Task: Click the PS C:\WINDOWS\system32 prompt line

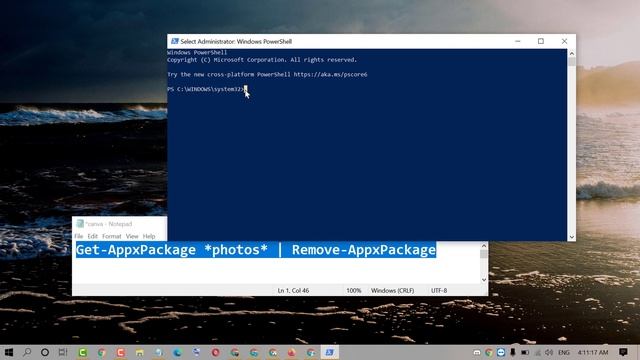Action: click(x=205, y=89)
